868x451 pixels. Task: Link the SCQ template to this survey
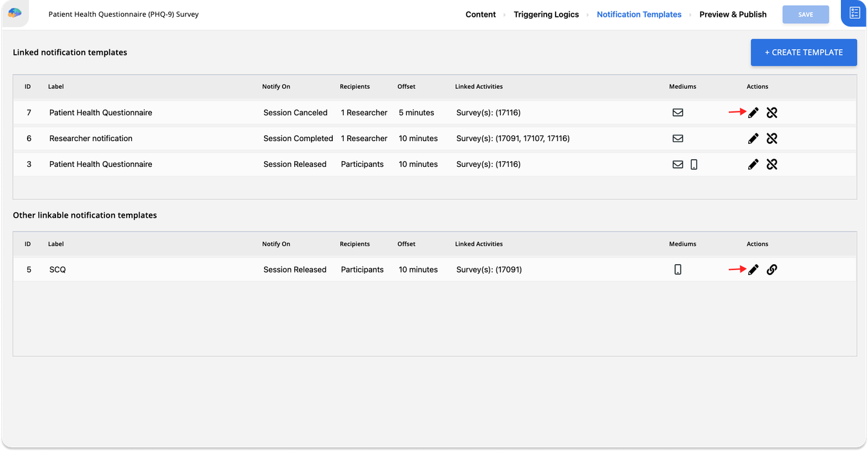click(772, 269)
